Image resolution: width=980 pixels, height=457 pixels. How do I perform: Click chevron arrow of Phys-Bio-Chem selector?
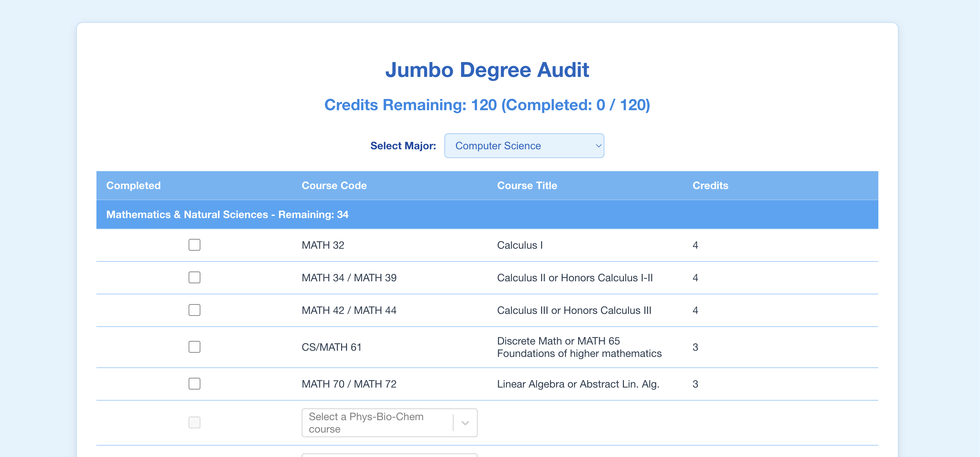[465, 423]
